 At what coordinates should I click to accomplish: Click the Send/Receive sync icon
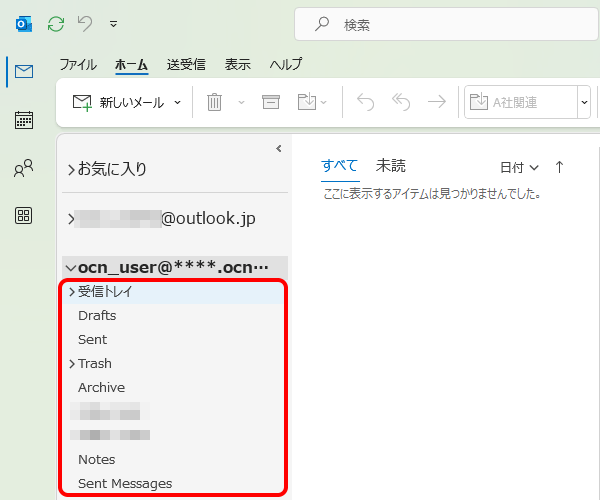pos(56,22)
